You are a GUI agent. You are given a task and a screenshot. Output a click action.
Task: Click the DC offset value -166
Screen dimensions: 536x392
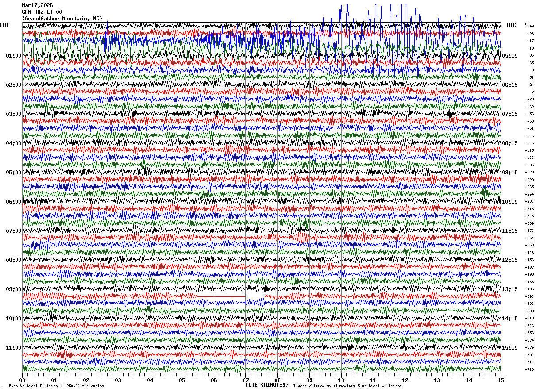click(x=530, y=158)
